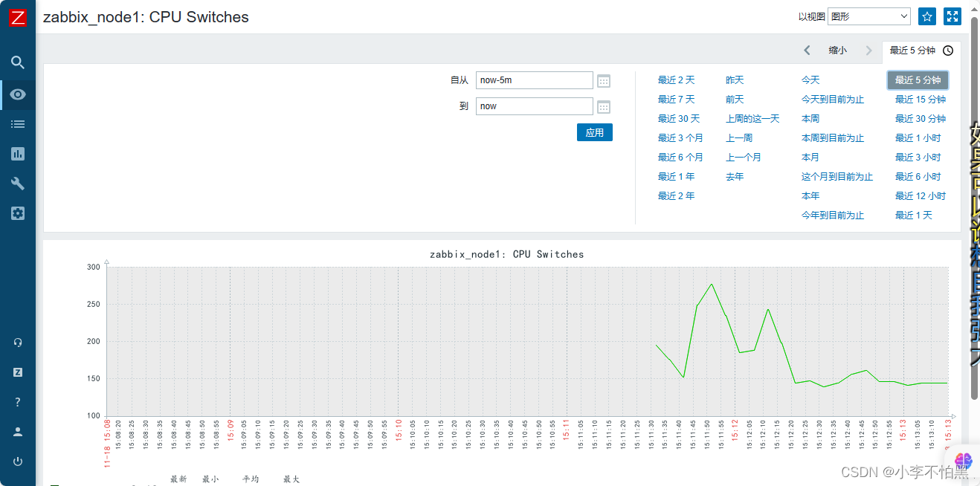The width and height of the screenshot is (980, 486).
Task: Select 最近 12 小时 time range
Action: 921,196
